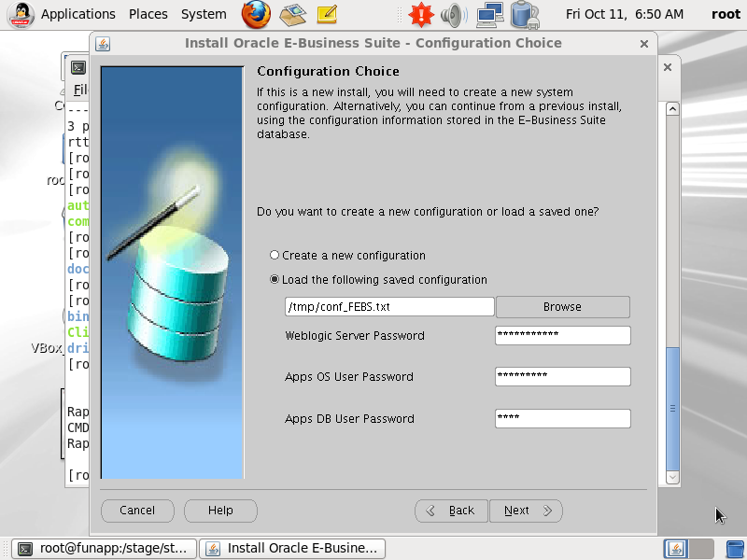Click the Next button to continue installation
The width and height of the screenshot is (747, 560).
tap(526, 511)
